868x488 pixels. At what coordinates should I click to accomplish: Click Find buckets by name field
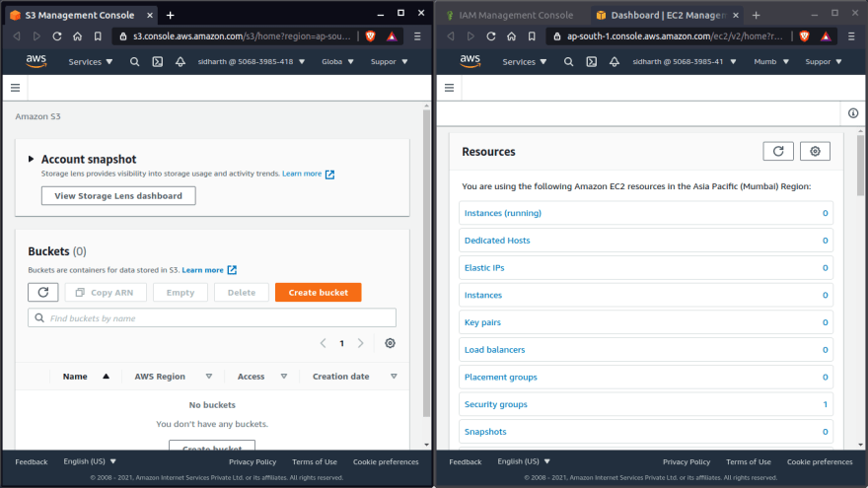point(212,318)
